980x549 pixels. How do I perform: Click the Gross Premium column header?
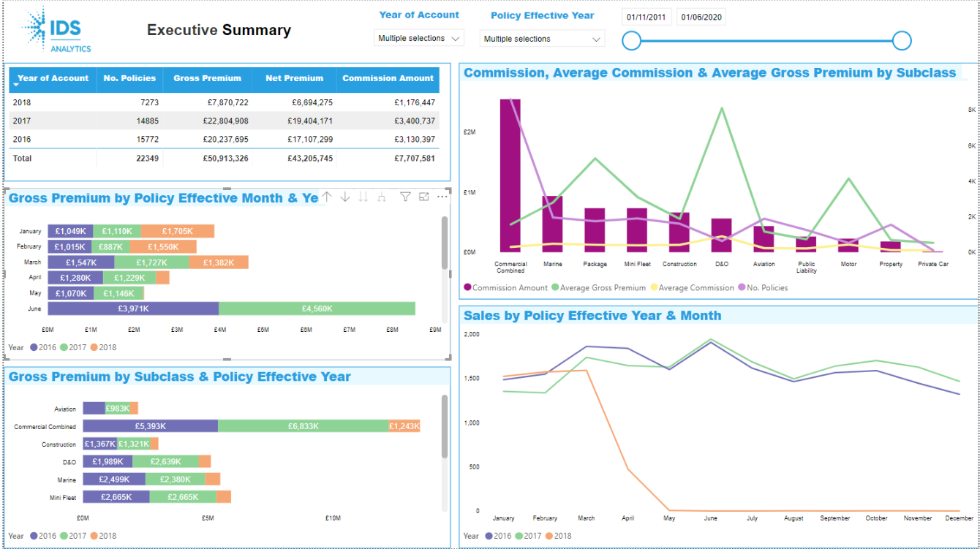coord(207,79)
